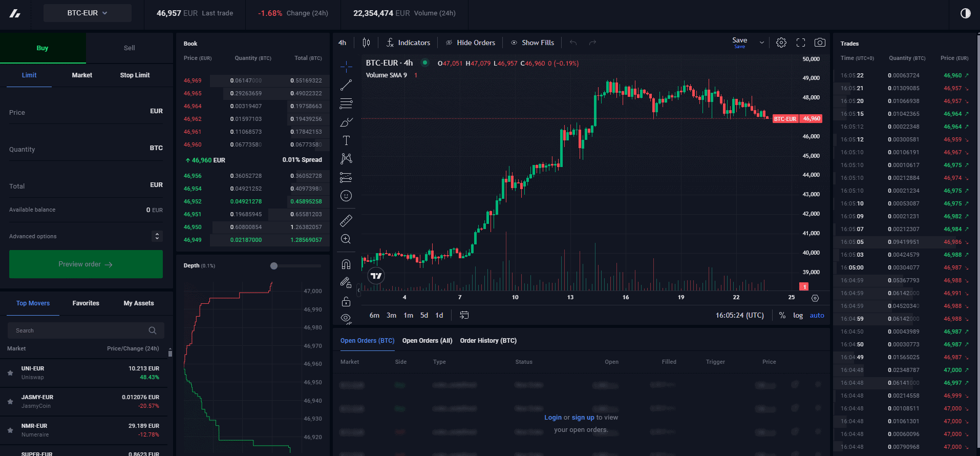
Task: Switch to the Sell tab
Action: [130, 48]
